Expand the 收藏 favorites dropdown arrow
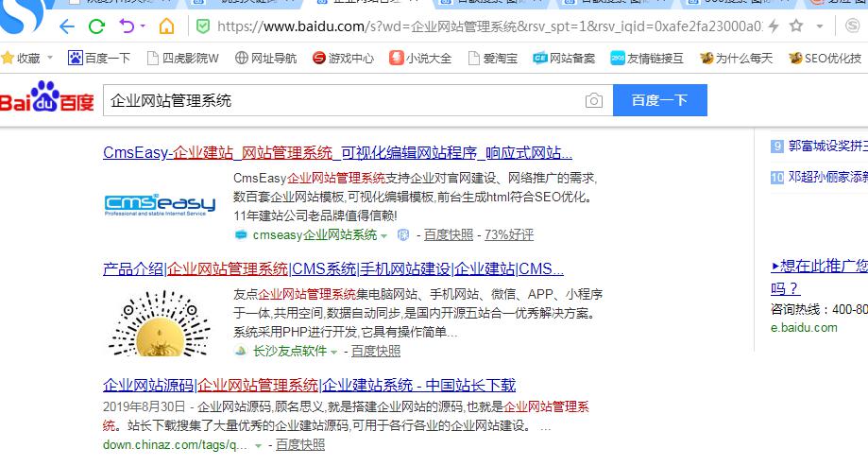This screenshot has width=868, height=466. click(48, 59)
